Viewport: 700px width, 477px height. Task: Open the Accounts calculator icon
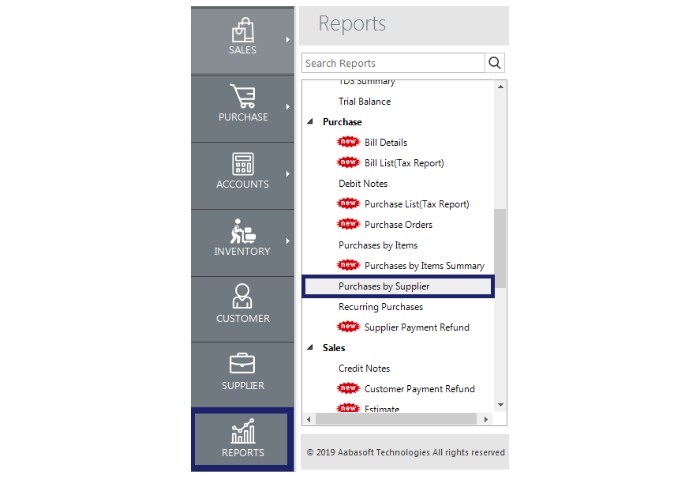tap(242, 163)
